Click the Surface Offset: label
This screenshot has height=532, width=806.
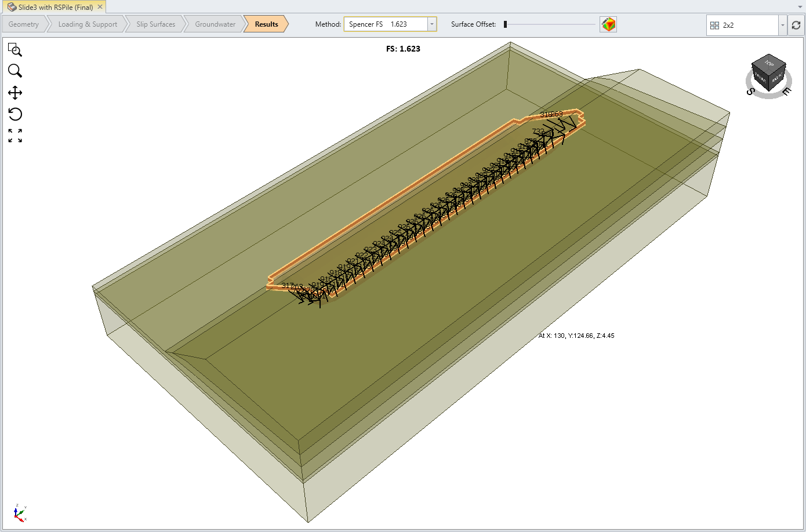pyautogui.click(x=474, y=24)
